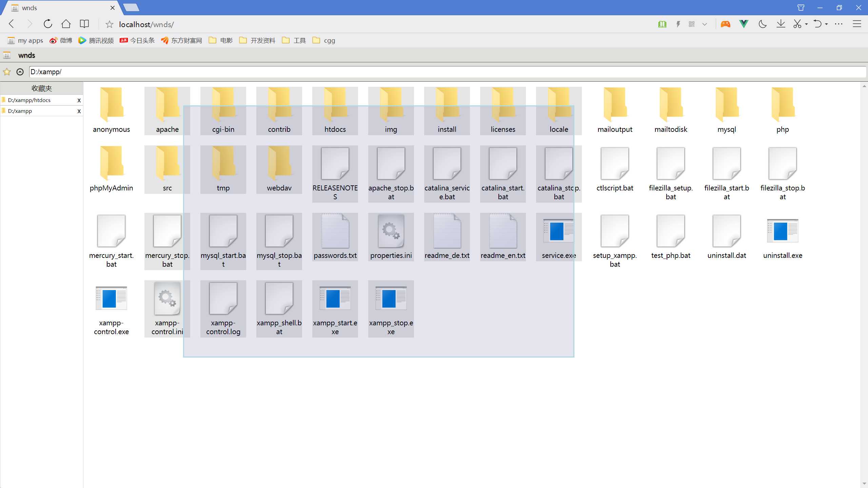Open the 腾讯视频 bookmark
The image size is (868, 488).
click(x=96, y=41)
